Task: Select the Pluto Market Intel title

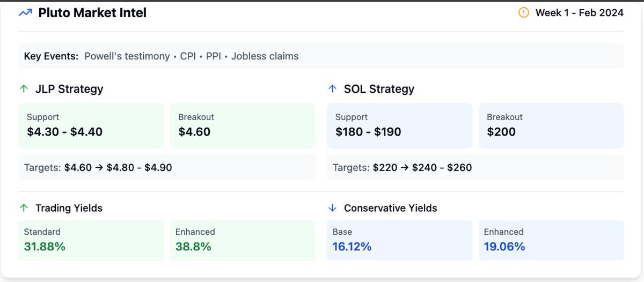Action: [x=92, y=13]
